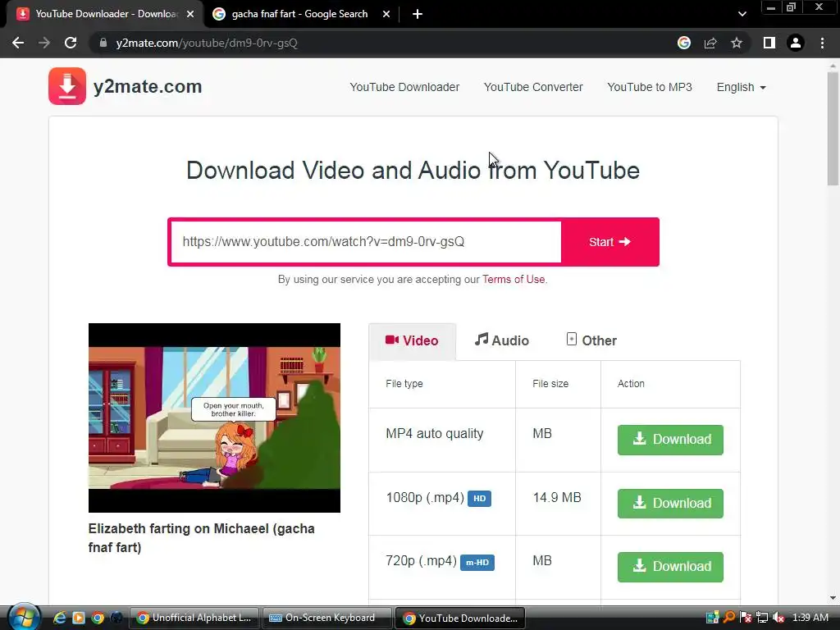This screenshot has width=840, height=630.
Task: Click the lock icon in address bar
Action: click(103, 43)
